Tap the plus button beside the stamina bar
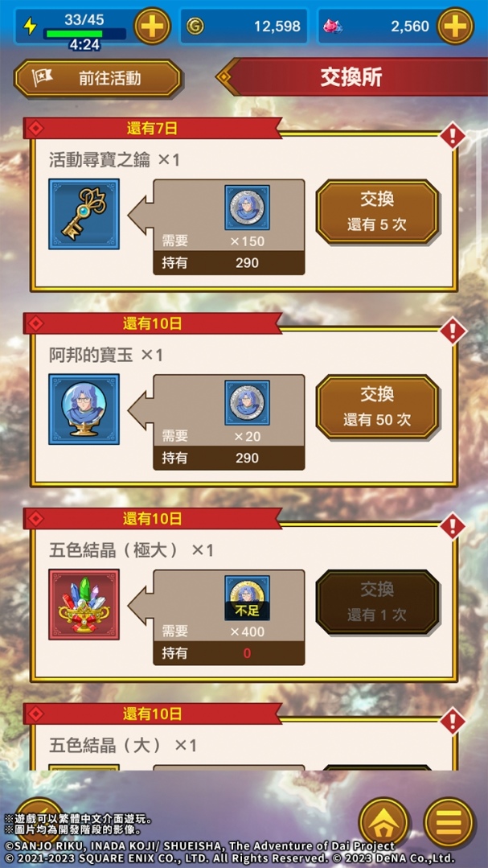Screen dimensions: 488x868 pos(152,26)
